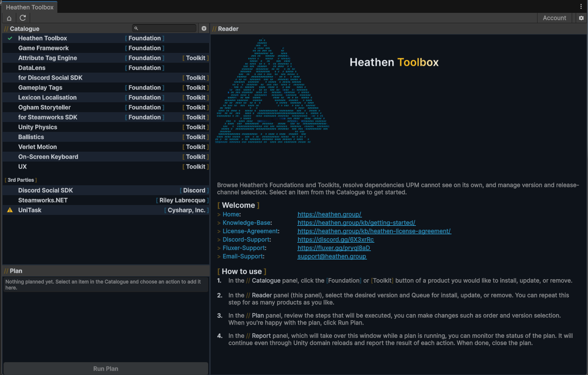Select the Heathen Toolbox window tab
The image size is (588, 375).
click(x=30, y=7)
